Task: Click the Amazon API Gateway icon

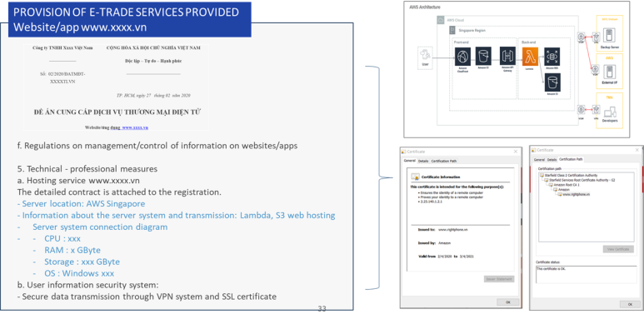Action: pos(507,57)
